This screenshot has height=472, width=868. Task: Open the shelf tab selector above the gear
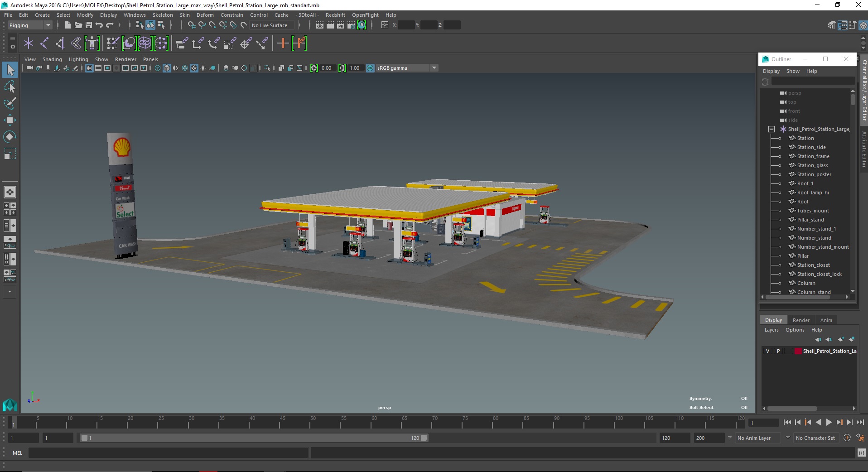[x=13, y=38]
